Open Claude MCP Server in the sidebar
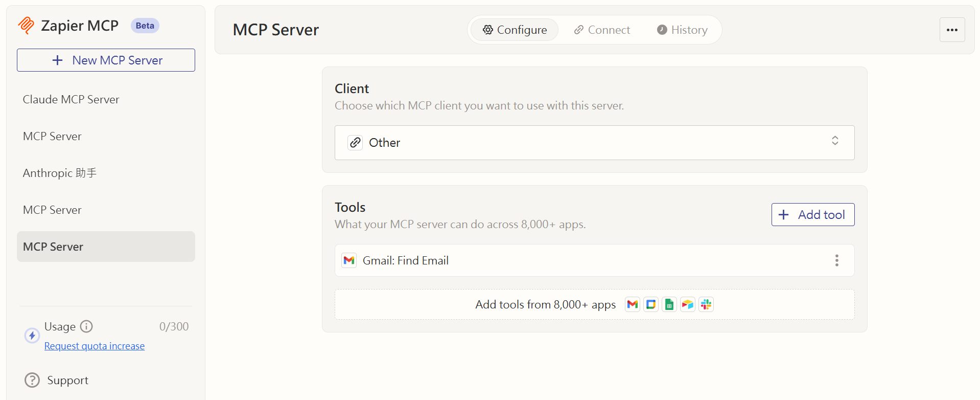The height and width of the screenshot is (400, 980). pyautogui.click(x=71, y=99)
